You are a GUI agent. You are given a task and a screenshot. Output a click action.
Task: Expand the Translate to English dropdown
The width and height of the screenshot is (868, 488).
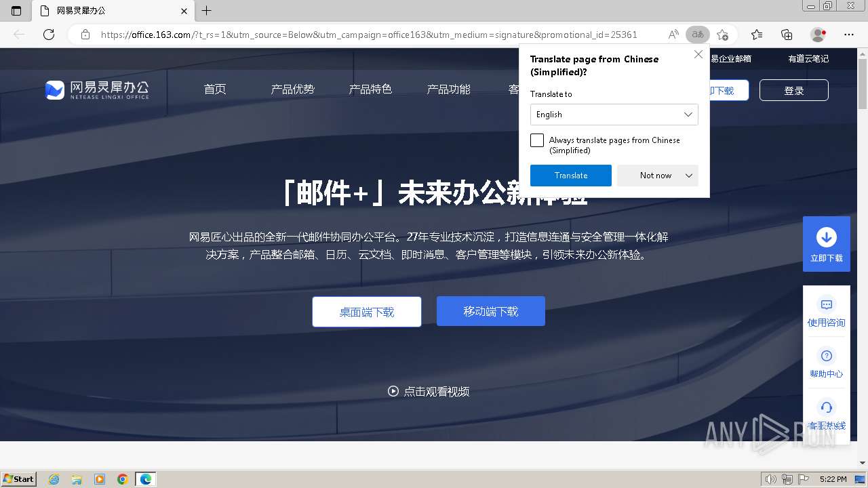[x=614, y=115]
